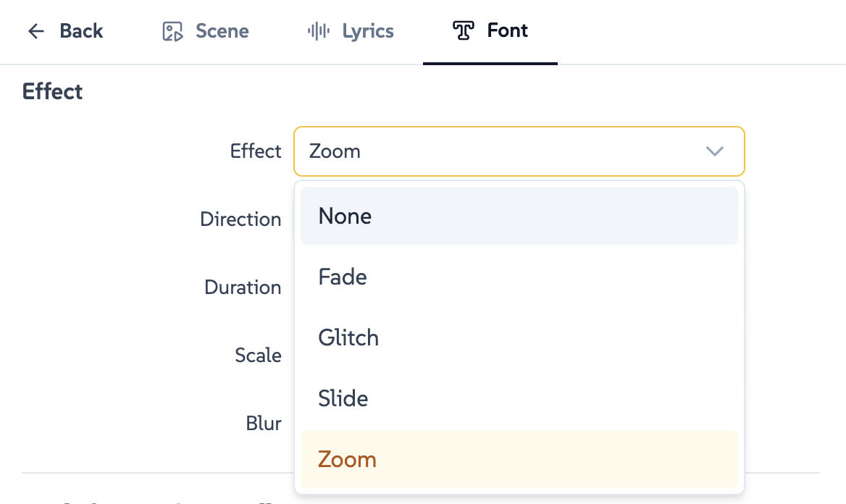Click the Font tab label

coord(508,31)
